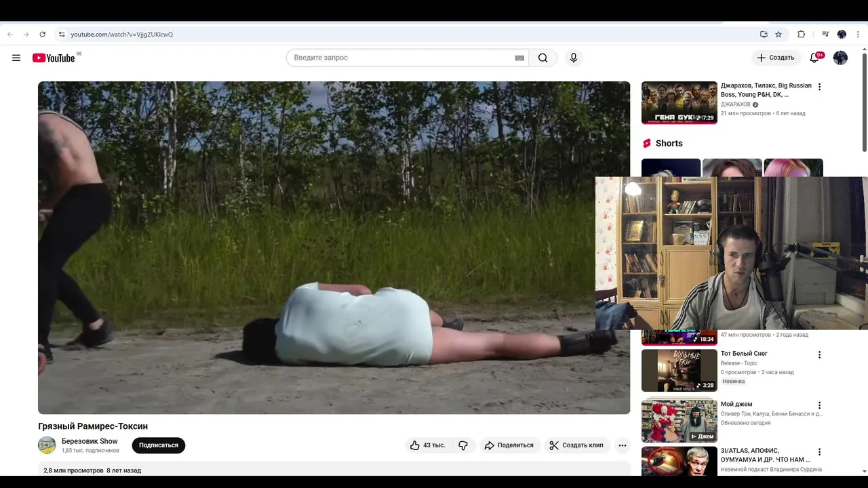The height and width of the screenshot is (488, 868).
Task: Create a clip with Создать клип
Action: (576, 445)
